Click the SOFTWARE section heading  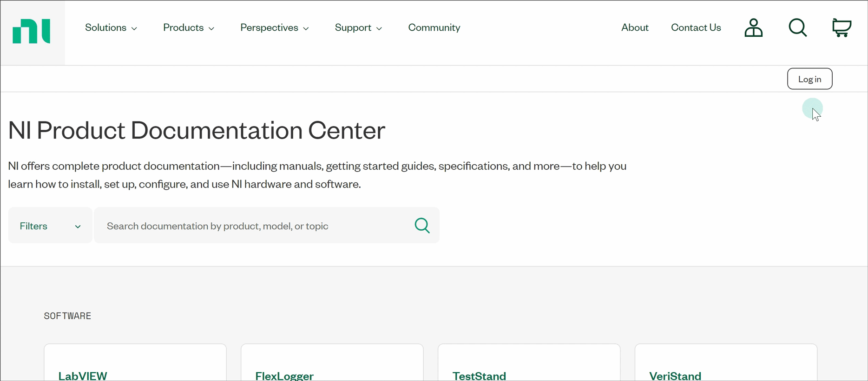point(67,316)
